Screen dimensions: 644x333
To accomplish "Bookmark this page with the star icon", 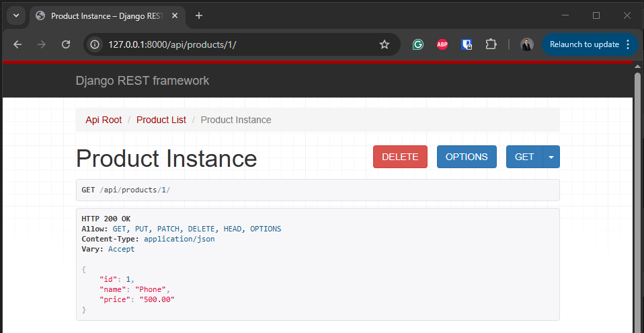I will tap(385, 44).
